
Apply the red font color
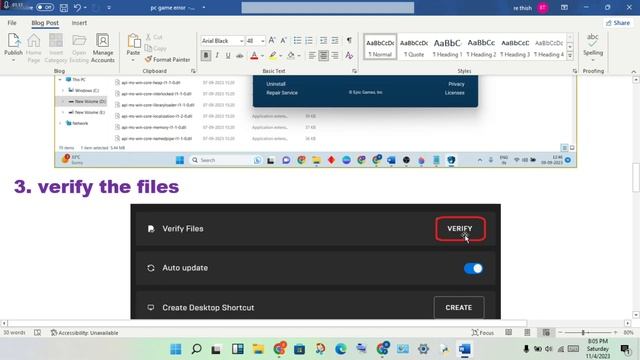click(x=254, y=56)
